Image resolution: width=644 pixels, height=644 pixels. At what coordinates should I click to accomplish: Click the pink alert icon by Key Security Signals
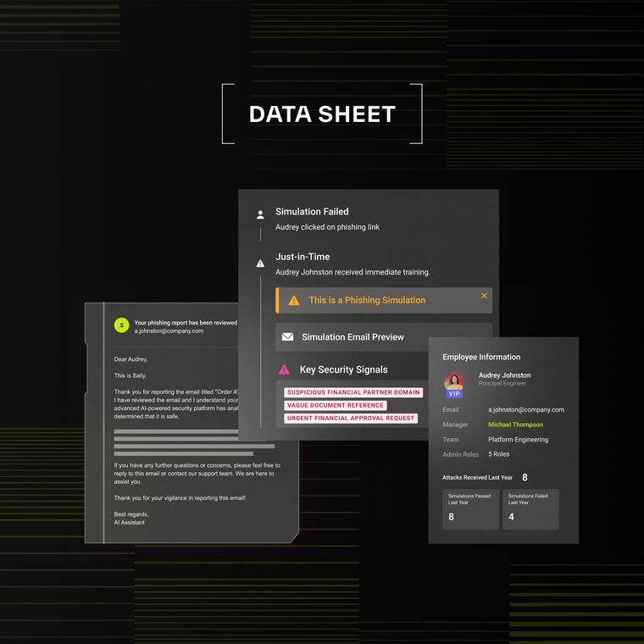point(284,369)
